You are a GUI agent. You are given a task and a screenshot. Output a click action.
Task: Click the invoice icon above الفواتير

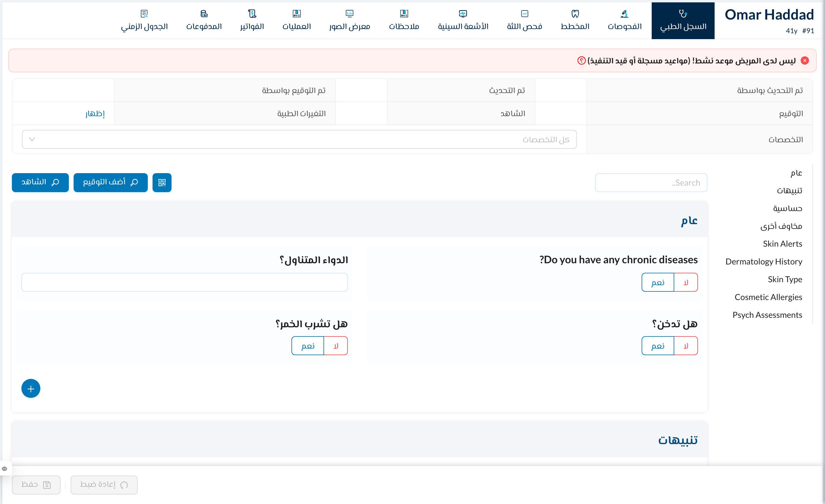tap(252, 13)
